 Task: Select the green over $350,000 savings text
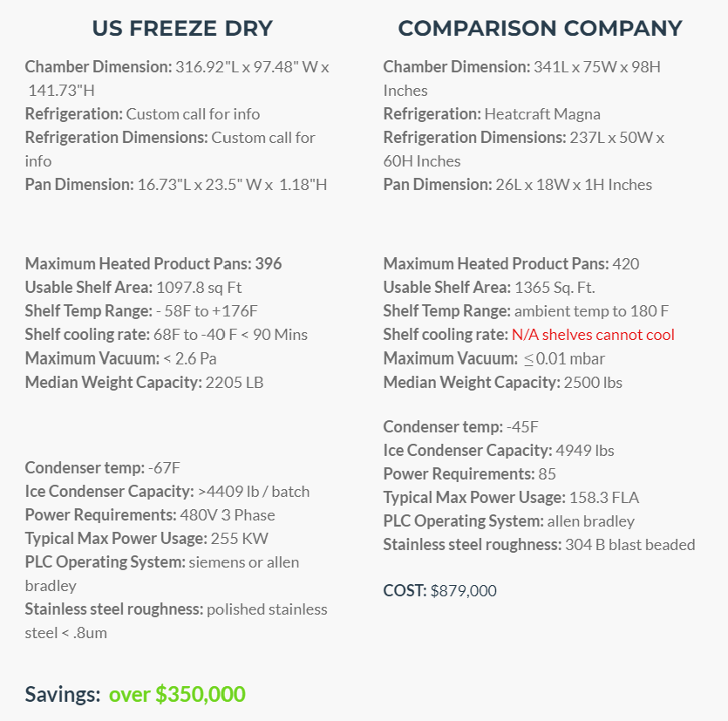(x=177, y=694)
